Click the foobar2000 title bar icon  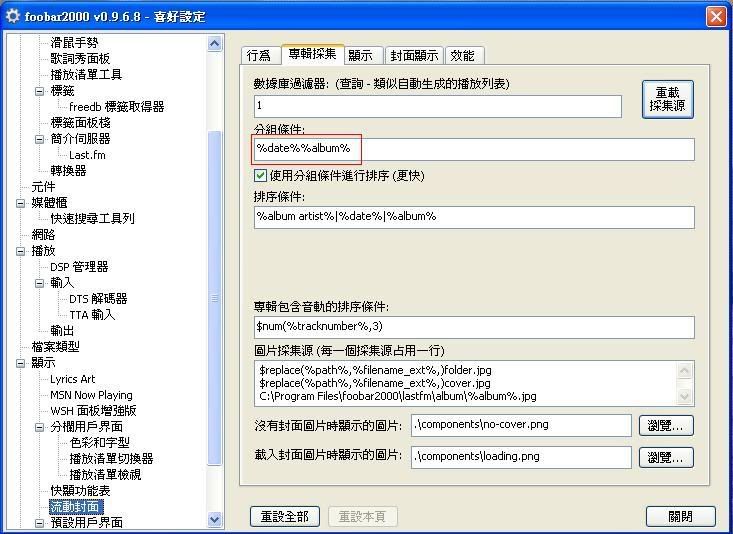13,16
